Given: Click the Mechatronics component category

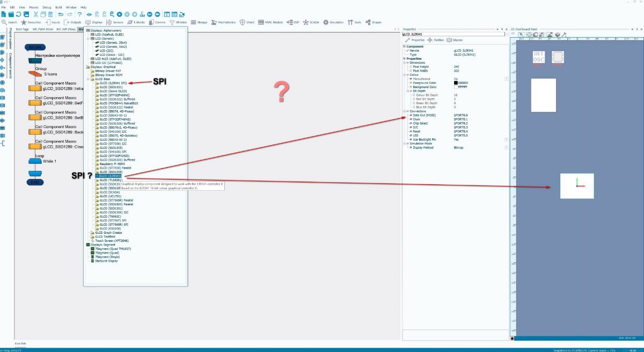Looking at the screenshot, I should (222, 22).
